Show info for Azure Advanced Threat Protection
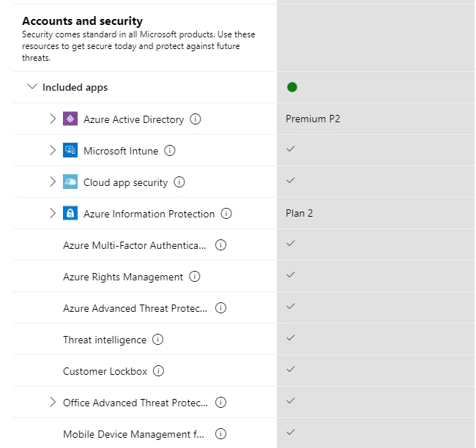This screenshot has width=476, height=448. (220, 308)
